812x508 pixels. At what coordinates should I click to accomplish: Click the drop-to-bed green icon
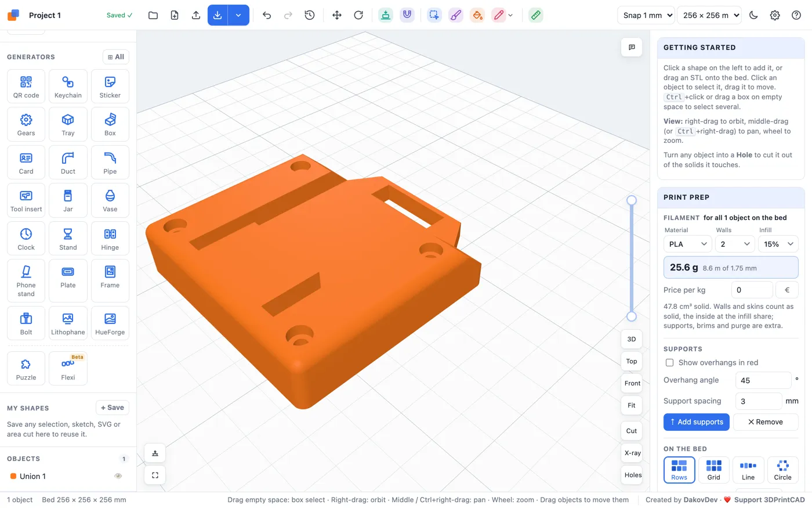coord(386,15)
